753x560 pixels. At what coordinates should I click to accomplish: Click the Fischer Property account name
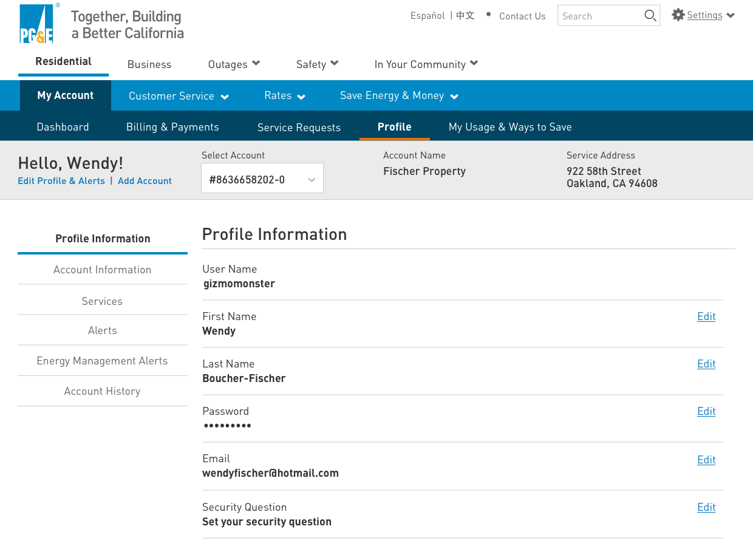[x=424, y=171]
